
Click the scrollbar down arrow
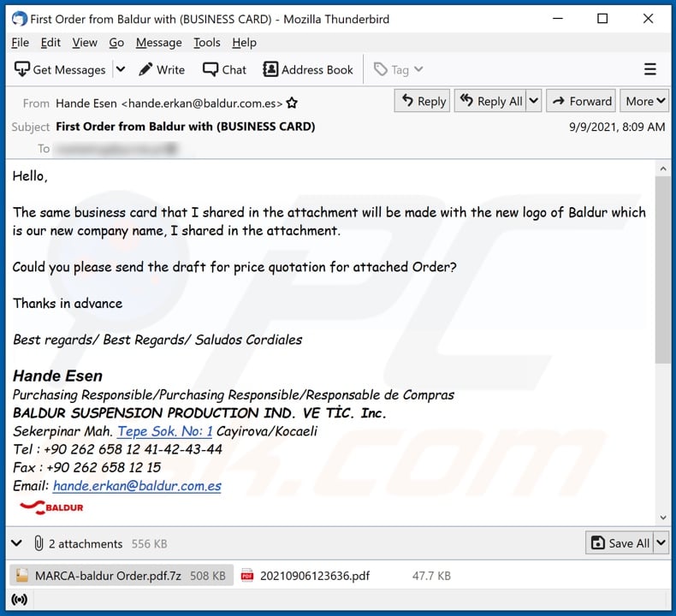663,518
